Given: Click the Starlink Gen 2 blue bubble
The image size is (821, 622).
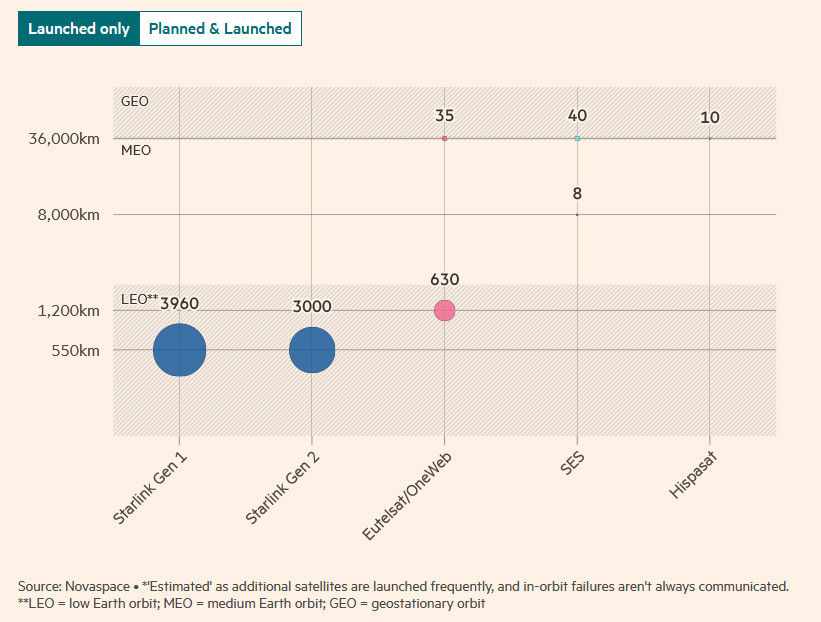Looking at the screenshot, I should [x=312, y=350].
